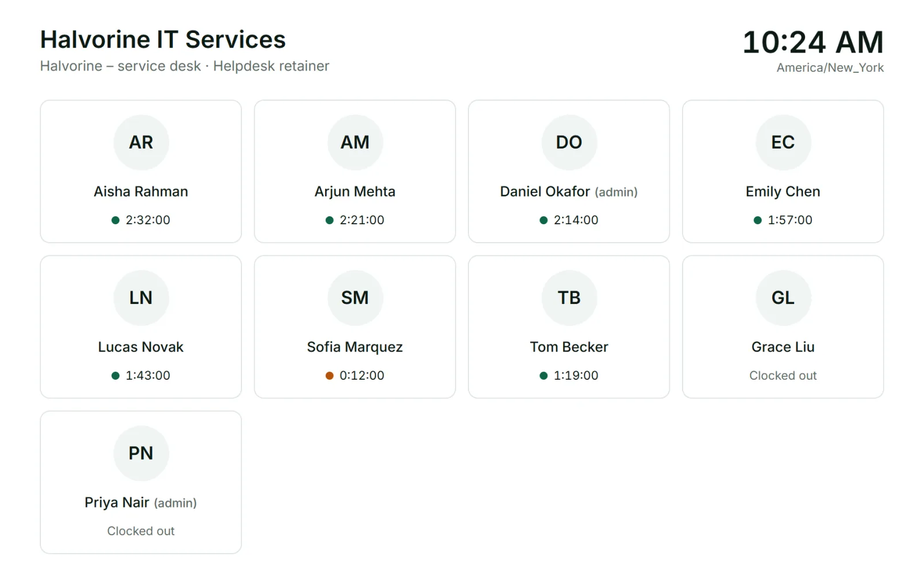Click the DO initials avatar

pos(569,142)
